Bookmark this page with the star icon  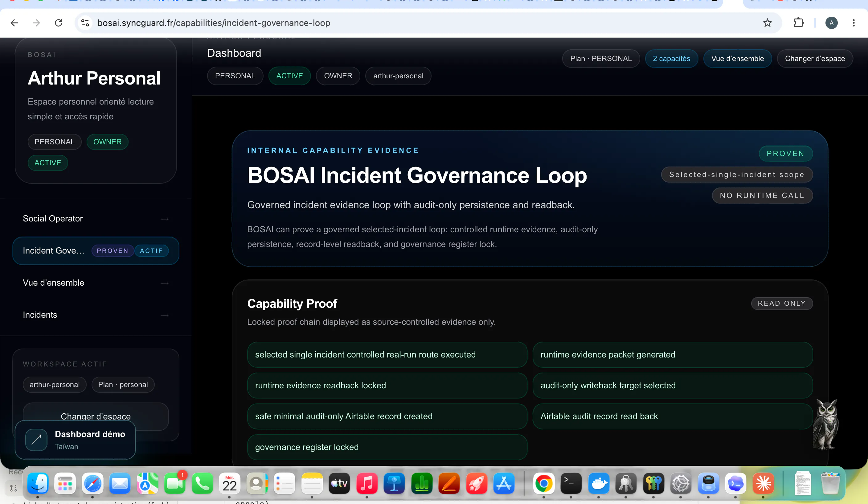(768, 23)
